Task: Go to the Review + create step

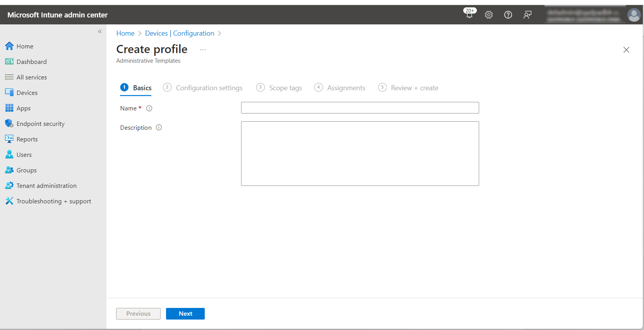Action: click(414, 88)
